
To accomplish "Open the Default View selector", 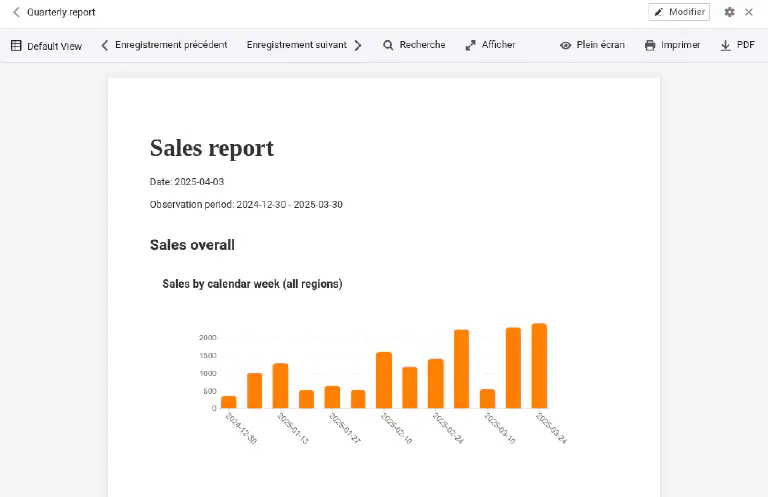I will 46,46.
